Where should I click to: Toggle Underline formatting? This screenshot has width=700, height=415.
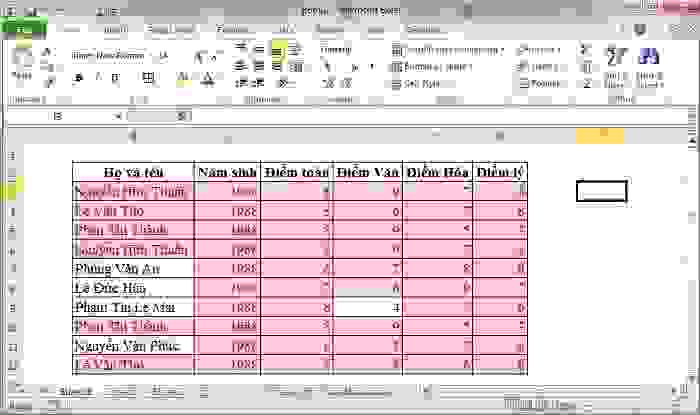coord(115,79)
